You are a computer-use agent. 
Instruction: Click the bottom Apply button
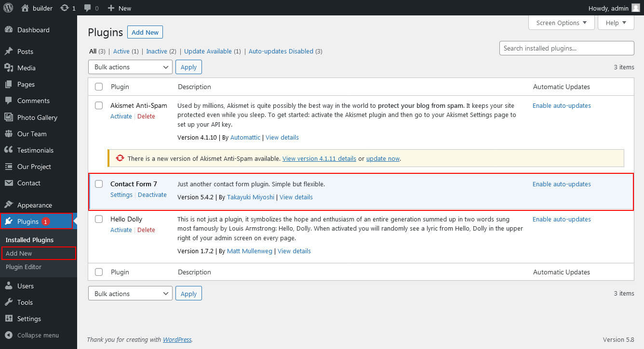click(188, 294)
